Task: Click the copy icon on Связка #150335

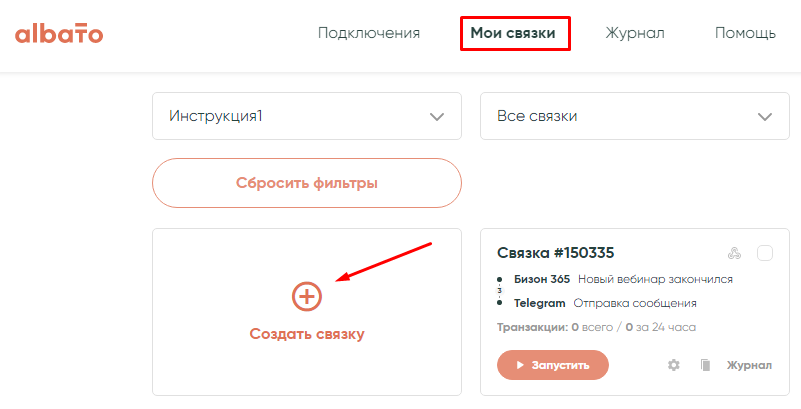Action: 705,366
